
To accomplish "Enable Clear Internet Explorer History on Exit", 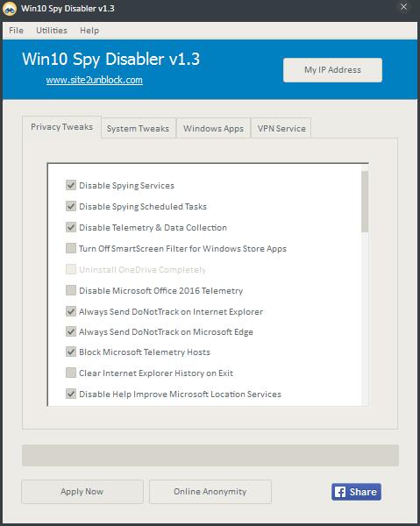I will 71,373.
